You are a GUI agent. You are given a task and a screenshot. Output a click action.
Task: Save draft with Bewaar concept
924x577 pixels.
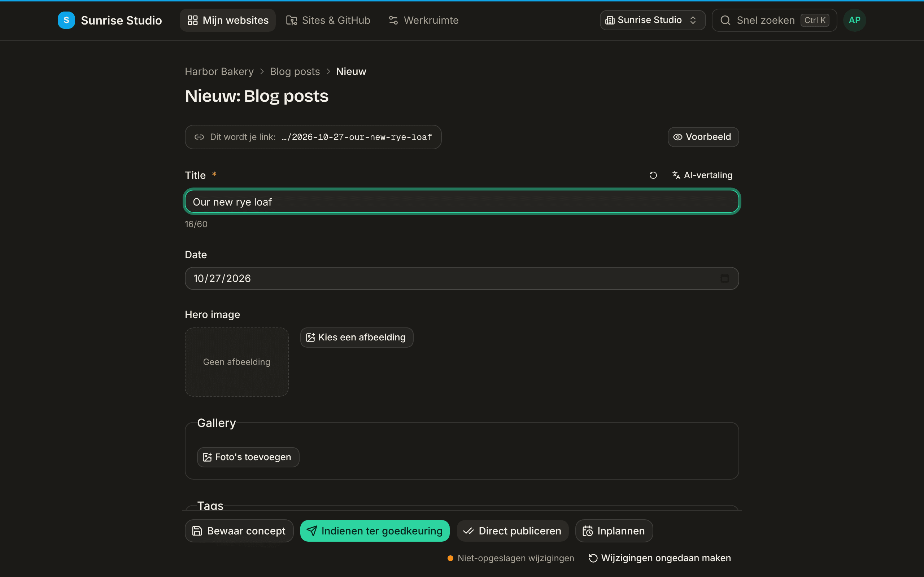239,531
